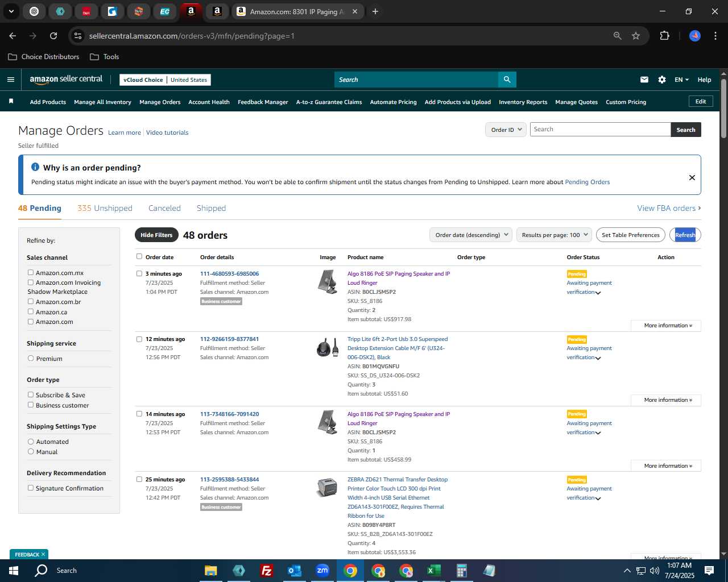Select Automated shipping settings type
The height and width of the screenshot is (582, 728).
tap(31, 442)
